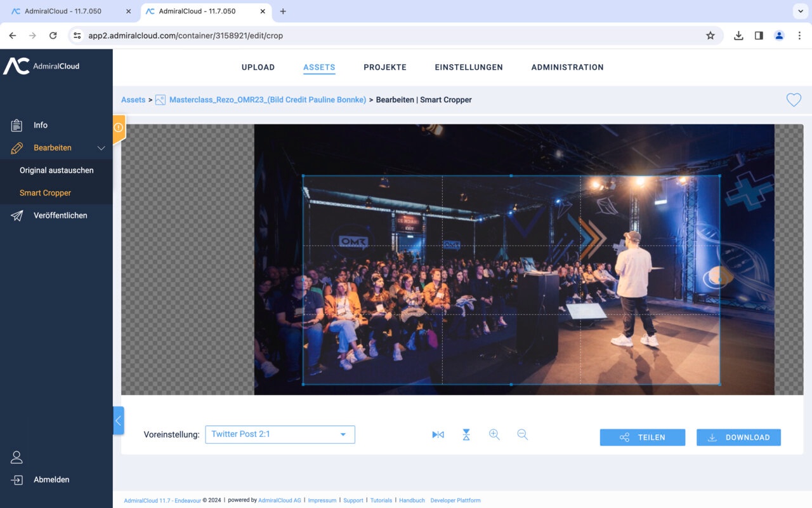
Task: Open the Impressum footer link
Action: (x=322, y=500)
